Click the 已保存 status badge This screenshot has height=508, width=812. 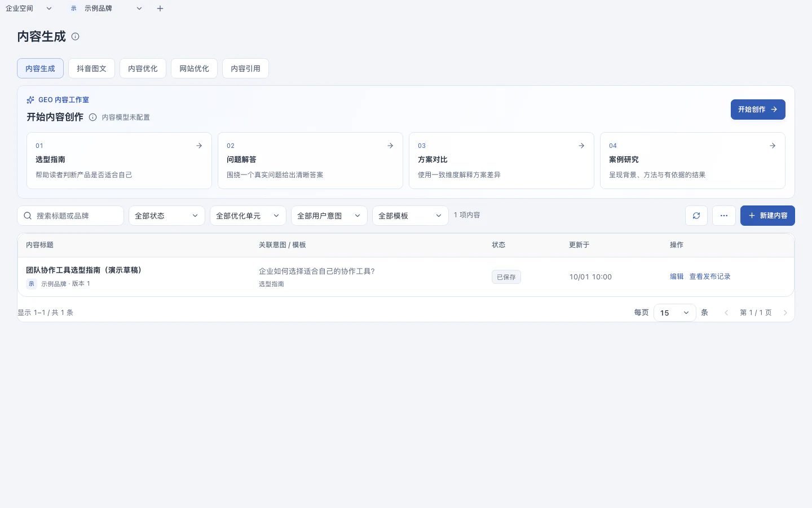[x=506, y=277]
